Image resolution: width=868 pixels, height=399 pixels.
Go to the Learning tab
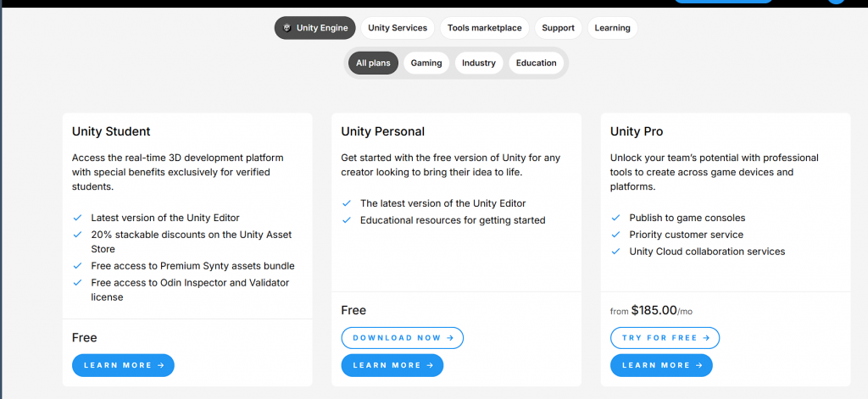612,28
